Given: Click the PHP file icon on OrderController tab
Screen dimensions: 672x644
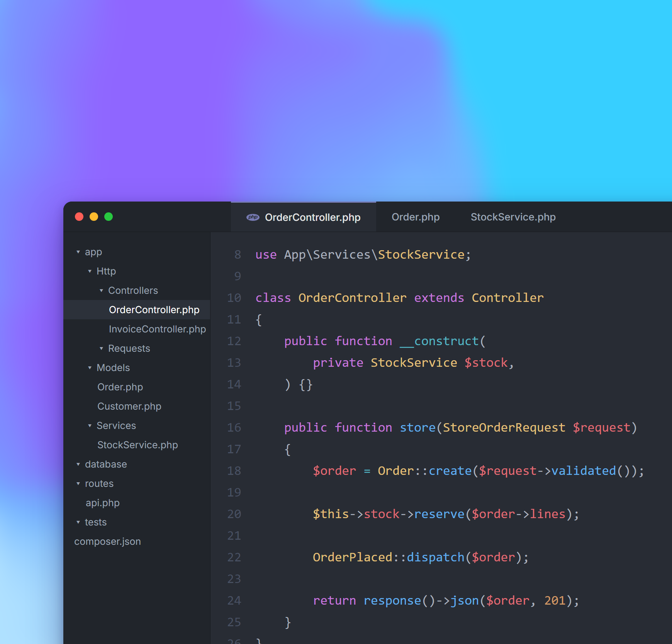Looking at the screenshot, I should (253, 217).
